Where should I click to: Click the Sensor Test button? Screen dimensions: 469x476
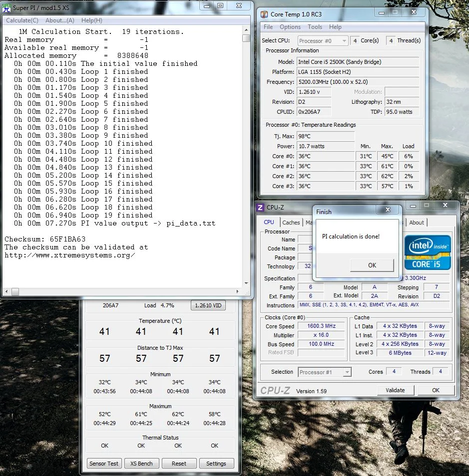click(104, 464)
